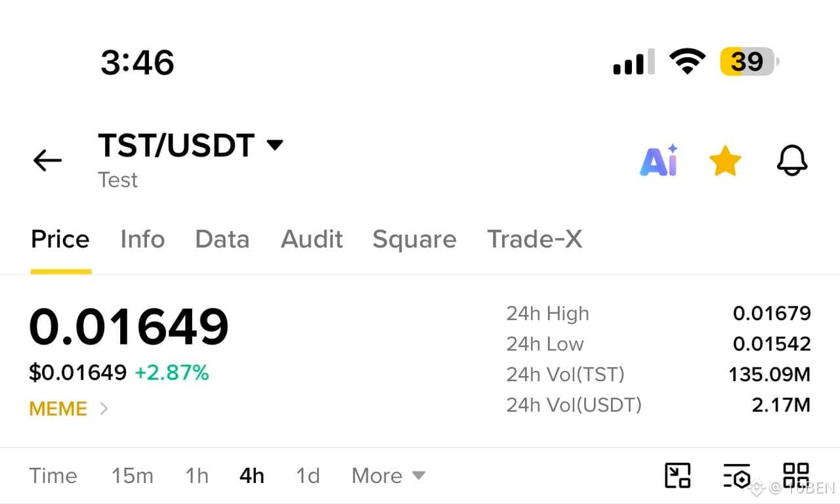
Task: Open the AI assistant icon
Action: [x=659, y=161]
